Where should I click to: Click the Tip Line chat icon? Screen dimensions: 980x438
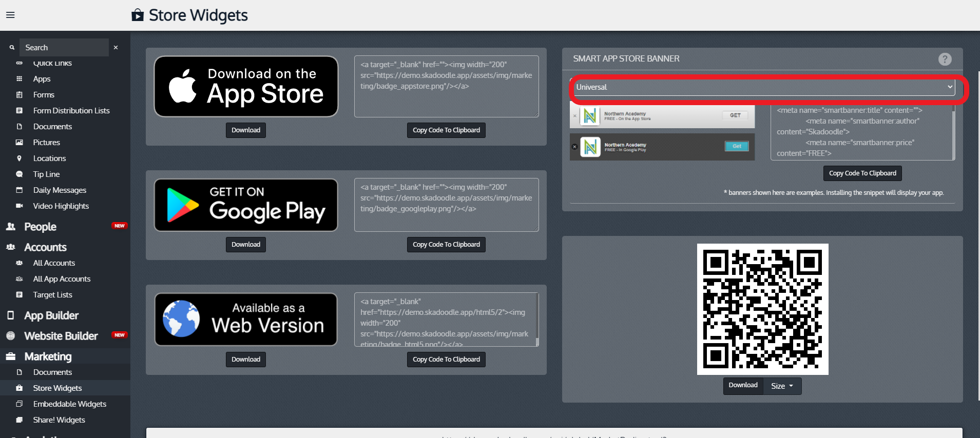20,174
